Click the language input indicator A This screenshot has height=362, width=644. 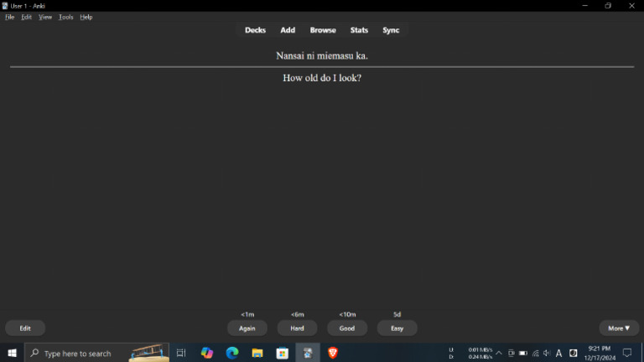(x=558, y=353)
